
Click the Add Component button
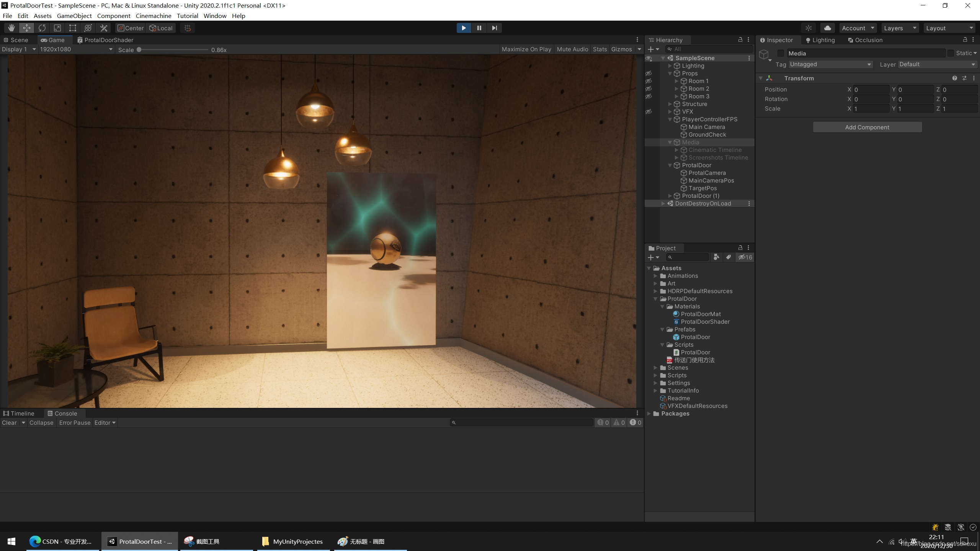(867, 127)
